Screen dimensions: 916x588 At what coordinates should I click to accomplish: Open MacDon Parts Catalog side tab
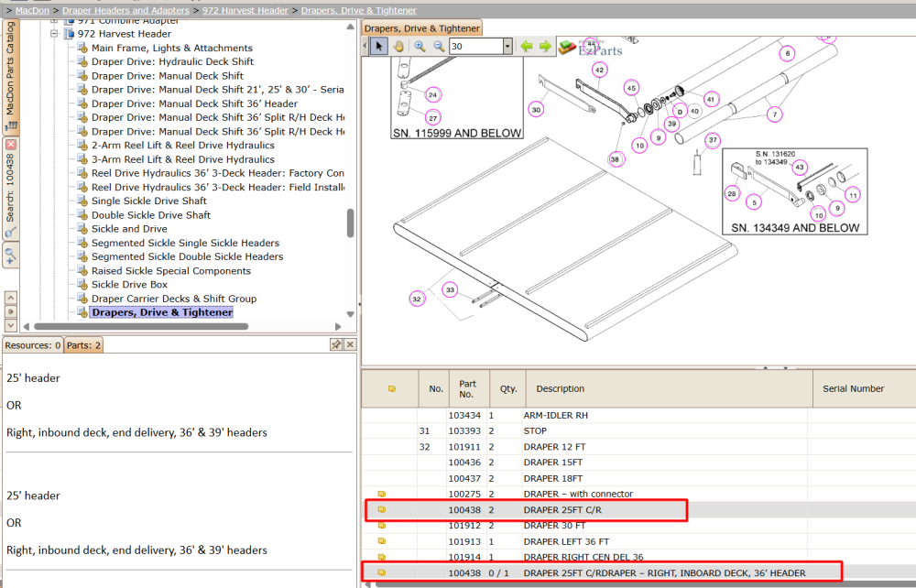coord(10,76)
